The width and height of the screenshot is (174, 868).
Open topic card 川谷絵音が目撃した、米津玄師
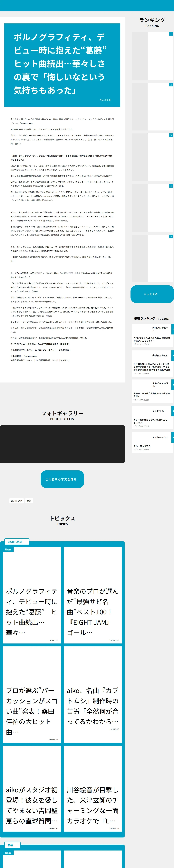pos(93,788)
